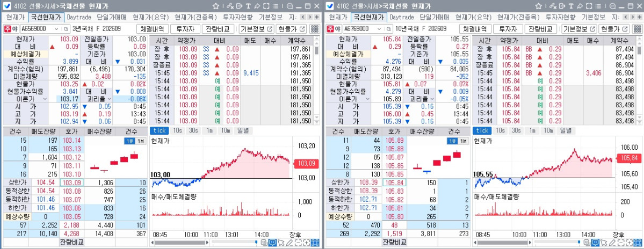Click screen capture bracket icon in right window
This screenshot has height=249, width=644.
click(x=589, y=6)
